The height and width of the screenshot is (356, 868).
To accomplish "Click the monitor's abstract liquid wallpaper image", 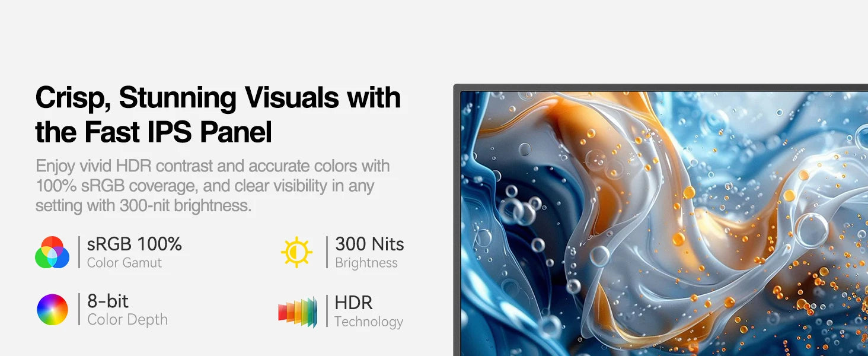I will point(664,224).
